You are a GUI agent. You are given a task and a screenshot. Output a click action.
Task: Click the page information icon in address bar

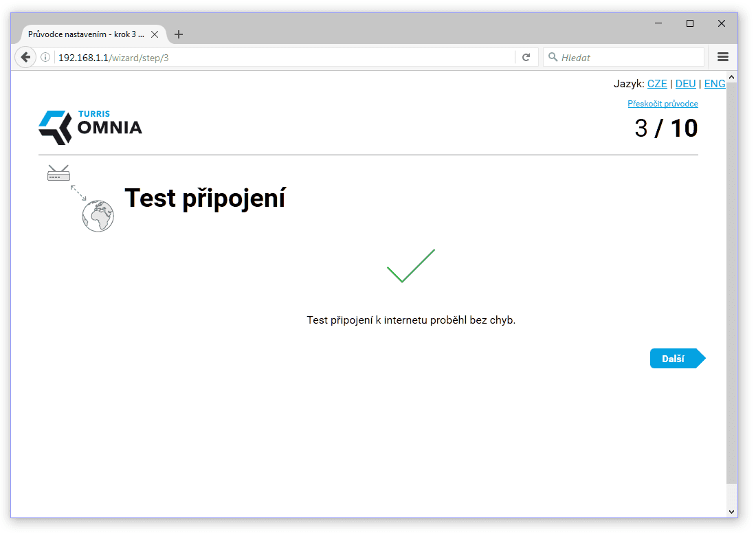45,57
